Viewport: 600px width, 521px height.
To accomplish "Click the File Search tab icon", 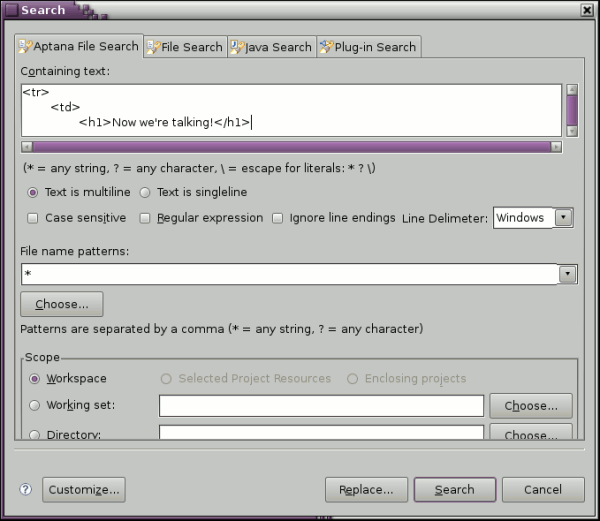I will pos(153,47).
